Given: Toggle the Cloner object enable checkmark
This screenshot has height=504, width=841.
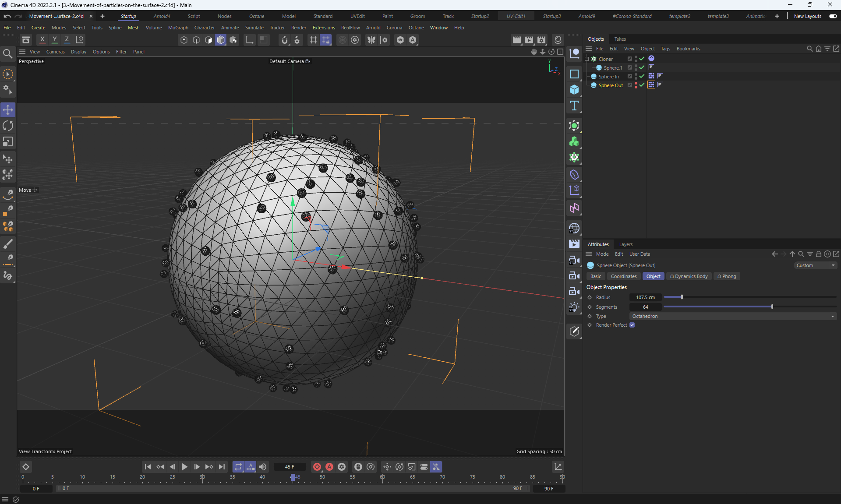Looking at the screenshot, I should (x=642, y=59).
